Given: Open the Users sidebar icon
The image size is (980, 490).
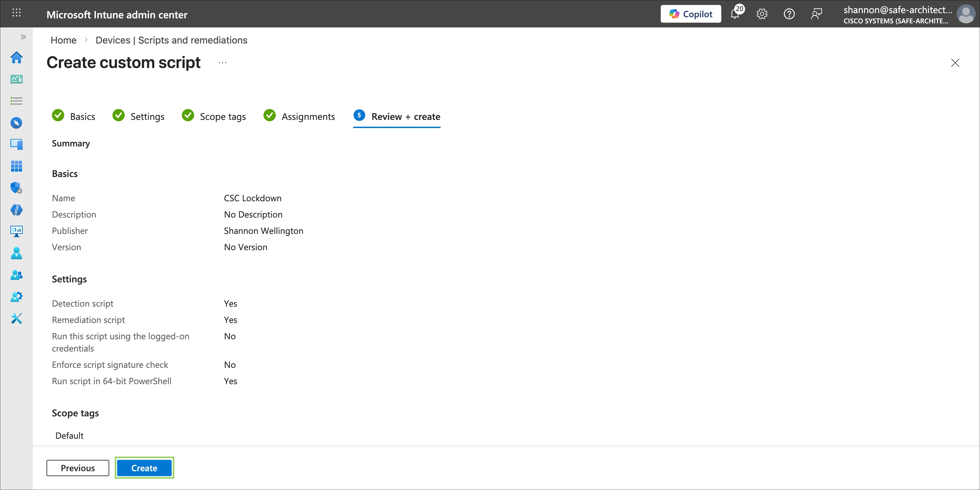Looking at the screenshot, I should (x=16, y=253).
